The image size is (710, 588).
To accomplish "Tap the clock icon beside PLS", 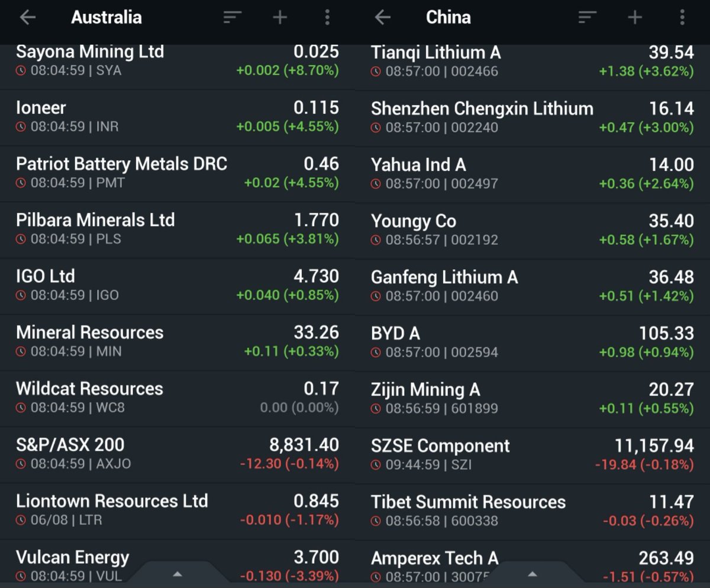I will 21,239.
